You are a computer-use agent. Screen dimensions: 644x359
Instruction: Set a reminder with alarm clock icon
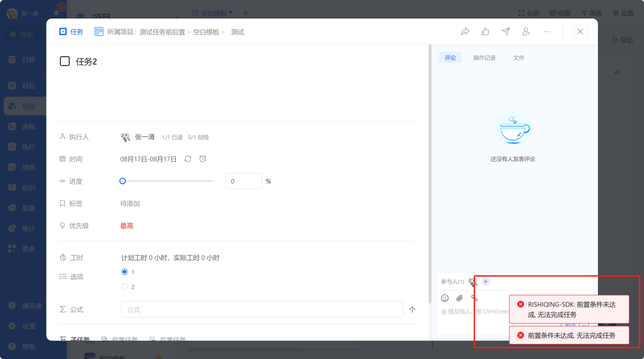[x=203, y=159]
